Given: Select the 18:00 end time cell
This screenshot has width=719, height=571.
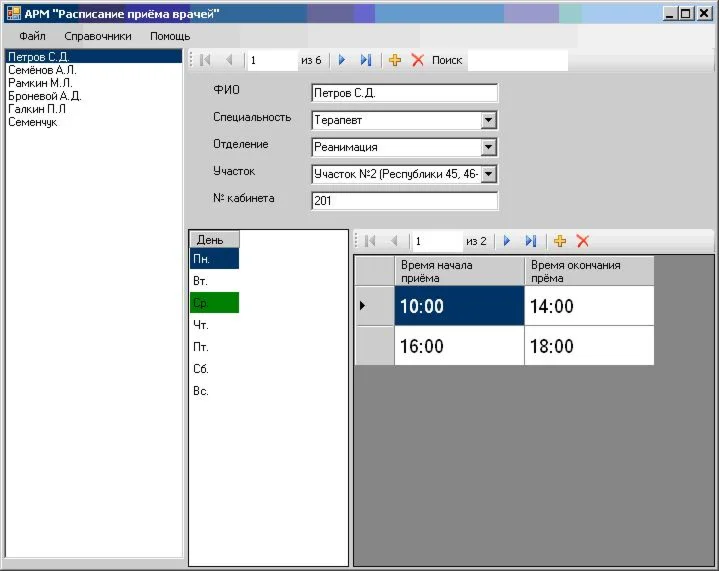Looking at the screenshot, I should click(589, 346).
